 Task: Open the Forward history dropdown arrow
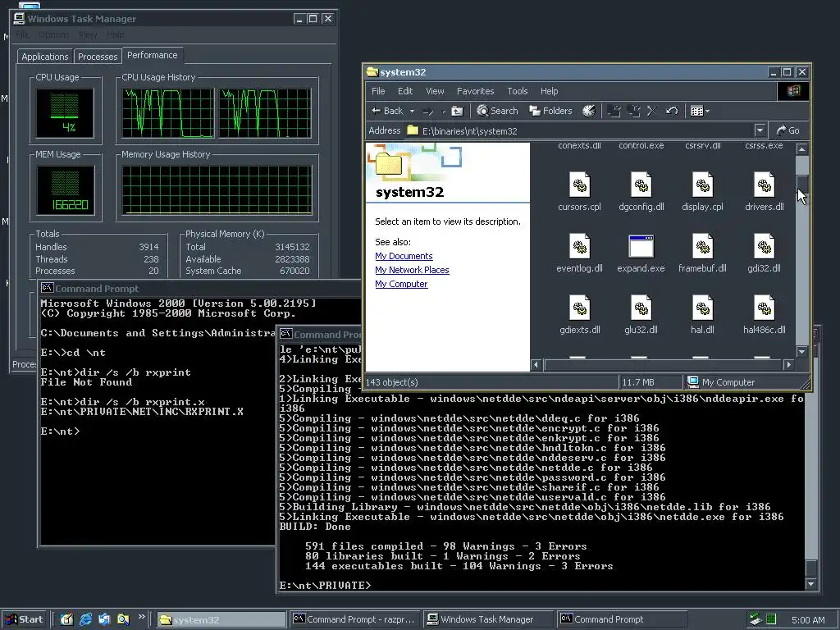[443, 112]
